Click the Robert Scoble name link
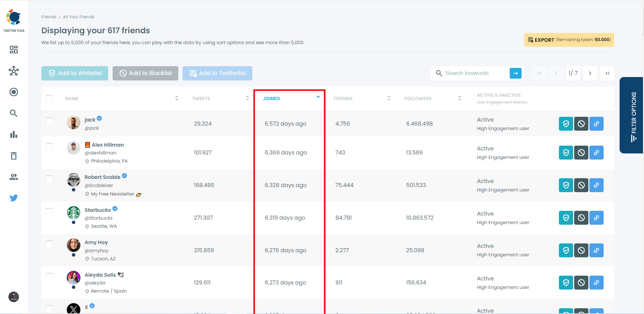 (x=102, y=177)
